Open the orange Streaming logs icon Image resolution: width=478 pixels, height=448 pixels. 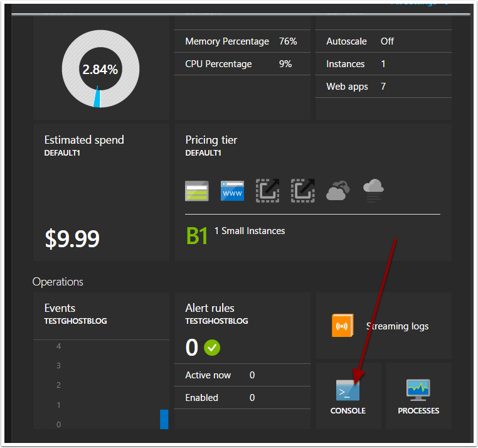[343, 326]
